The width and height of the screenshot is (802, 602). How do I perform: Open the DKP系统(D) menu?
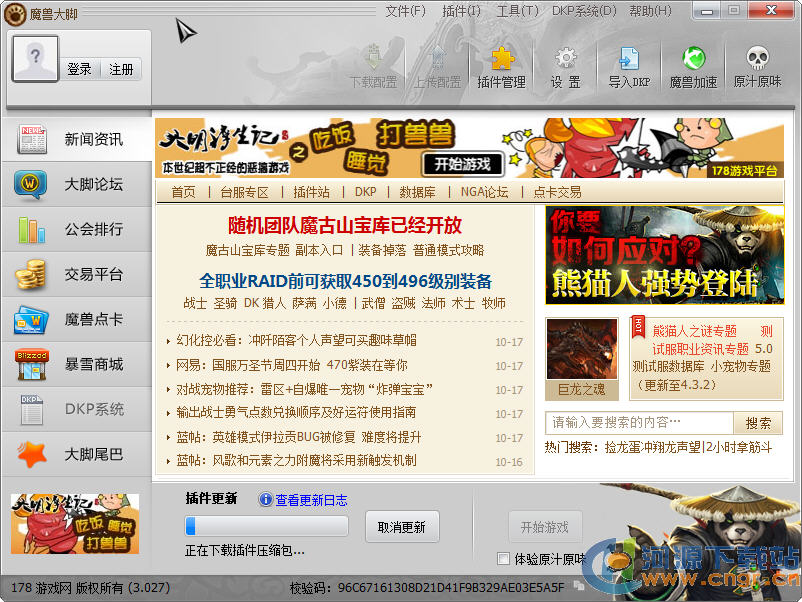584,11
